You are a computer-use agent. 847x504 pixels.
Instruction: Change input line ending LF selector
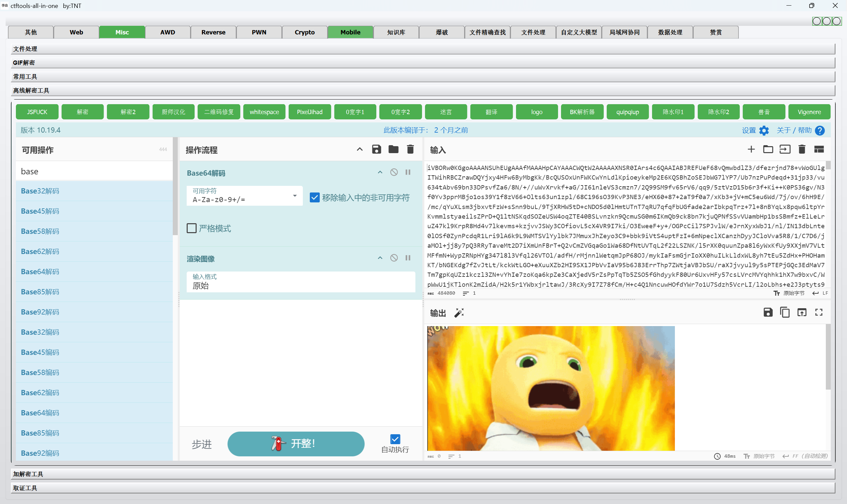[x=820, y=293]
